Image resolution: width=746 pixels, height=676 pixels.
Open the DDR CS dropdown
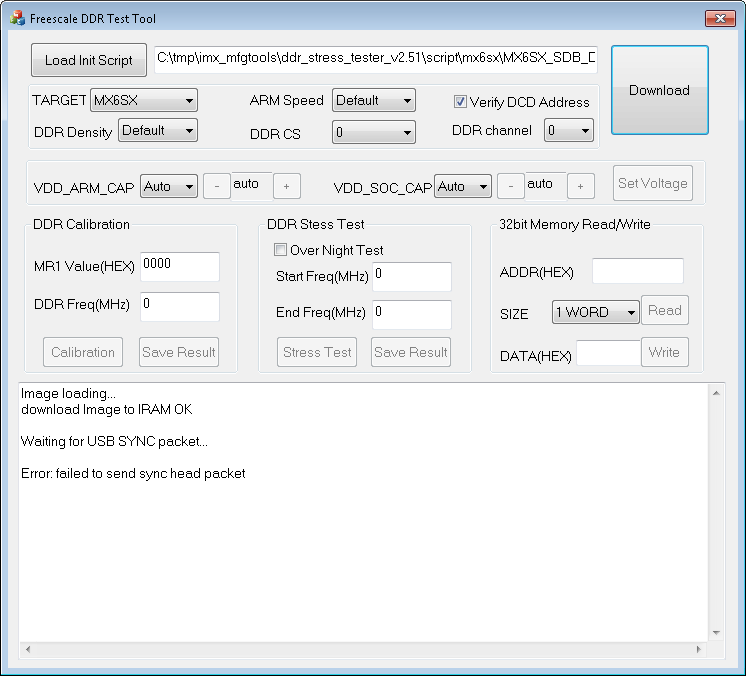[x=373, y=132]
